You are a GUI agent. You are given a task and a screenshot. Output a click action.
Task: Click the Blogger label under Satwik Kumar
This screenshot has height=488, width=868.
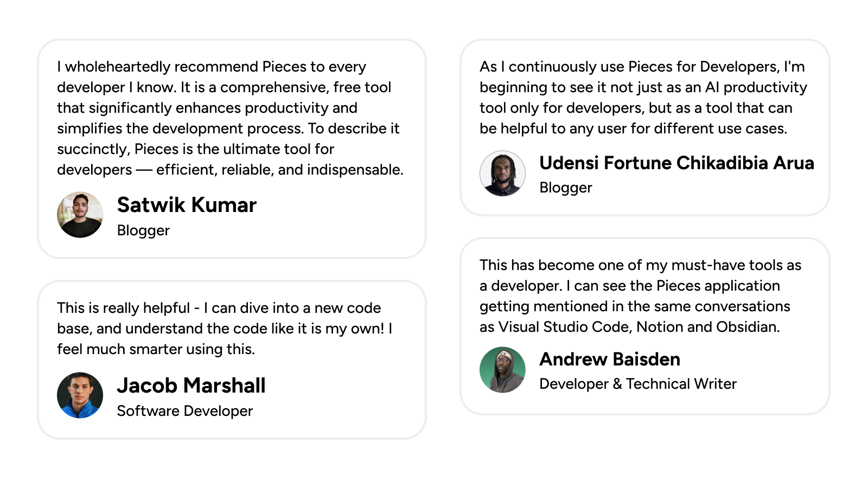pos(143,230)
